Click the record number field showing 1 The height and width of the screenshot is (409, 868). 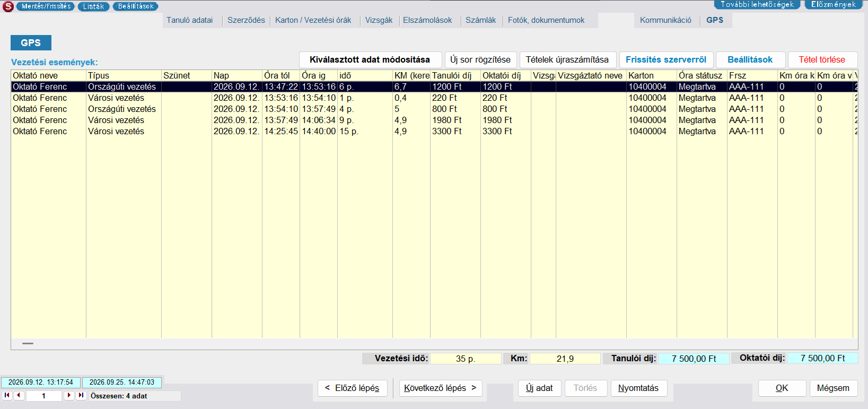click(44, 396)
